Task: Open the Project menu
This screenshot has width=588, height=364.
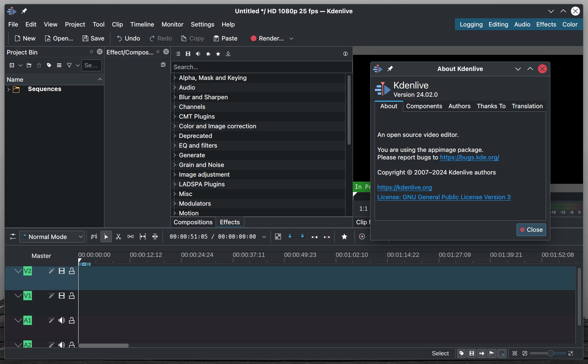Action: 75,24
